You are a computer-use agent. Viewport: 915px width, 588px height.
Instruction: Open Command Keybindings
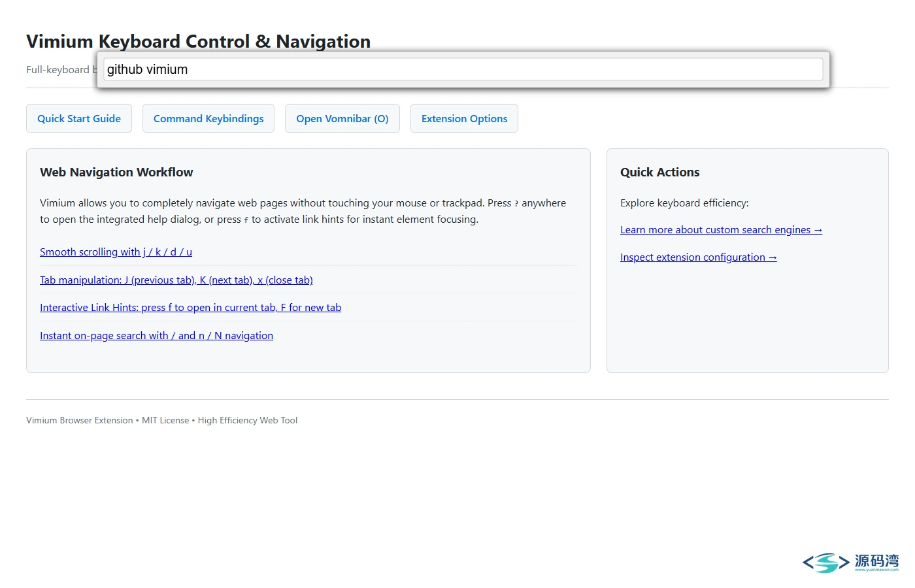208,118
